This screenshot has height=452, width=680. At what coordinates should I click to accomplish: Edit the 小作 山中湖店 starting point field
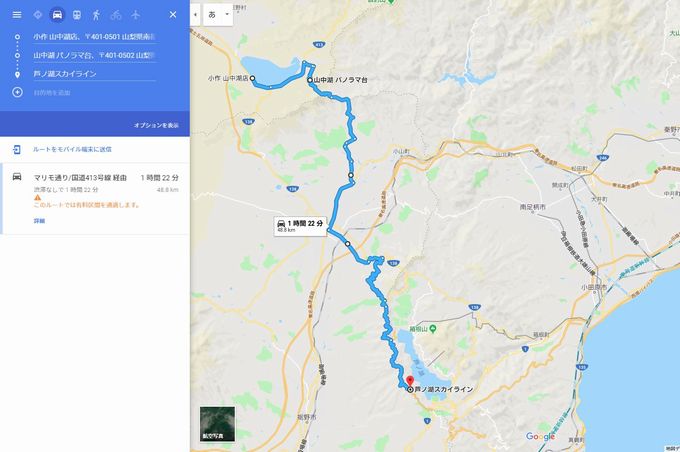pos(95,37)
